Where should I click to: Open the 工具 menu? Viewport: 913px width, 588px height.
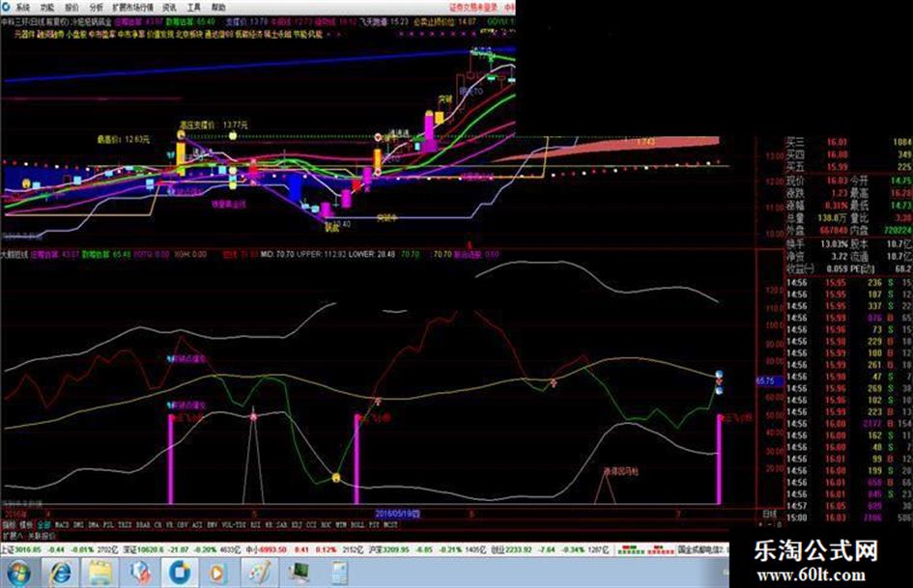tap(194, 8)
